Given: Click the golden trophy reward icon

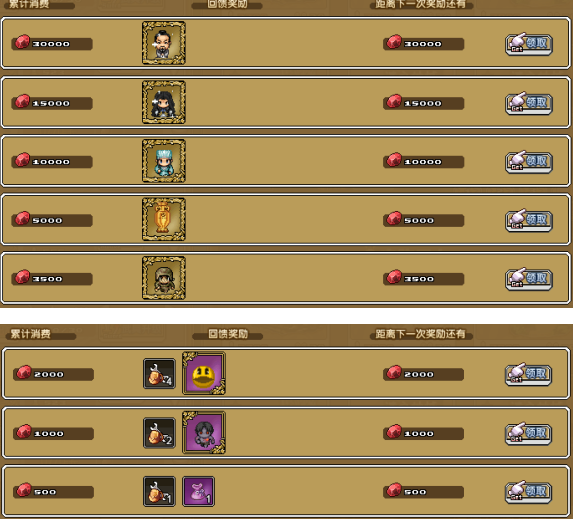Looking at the screenshot, I should pyautogui.click(x=164, y=219).
